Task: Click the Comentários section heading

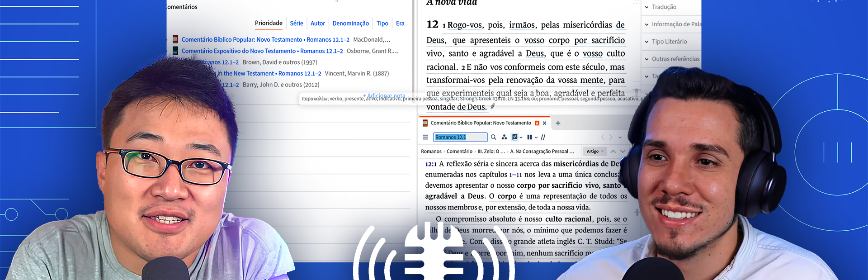Action: point(182,7)
